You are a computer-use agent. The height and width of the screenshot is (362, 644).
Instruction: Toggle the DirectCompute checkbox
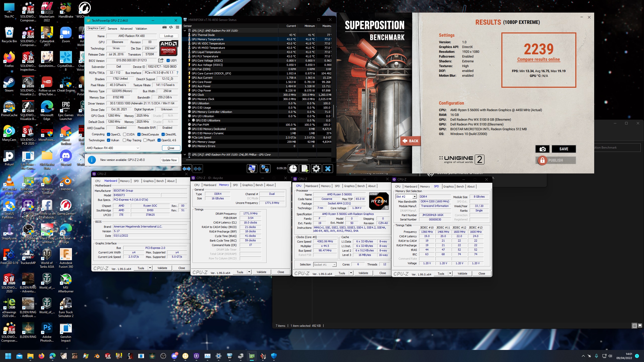point(139,134)
